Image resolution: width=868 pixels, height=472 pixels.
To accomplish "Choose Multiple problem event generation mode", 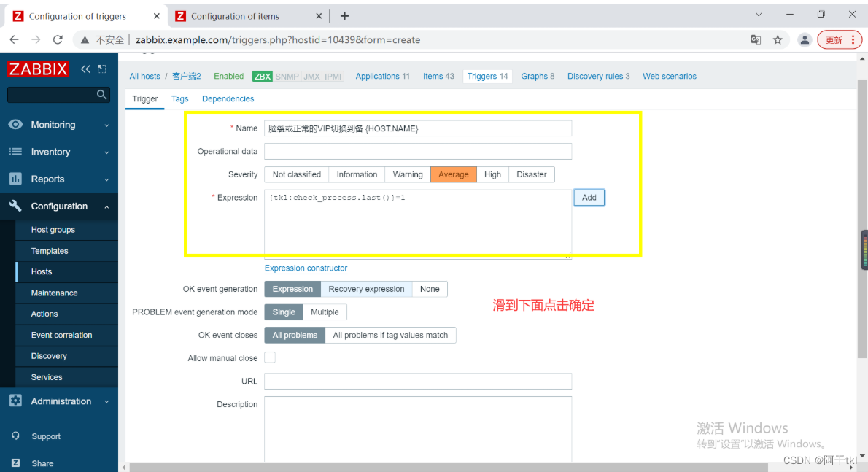I will coord(325,312).
